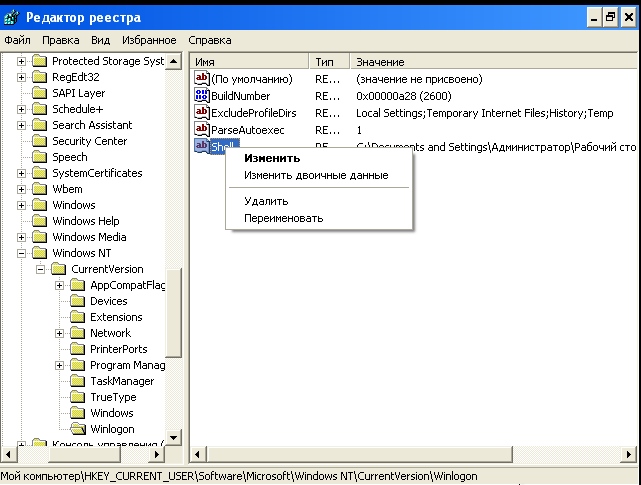Click the BuildNumber binary value icon
This screenshot has width=641, height=485.
click(202, 95)
